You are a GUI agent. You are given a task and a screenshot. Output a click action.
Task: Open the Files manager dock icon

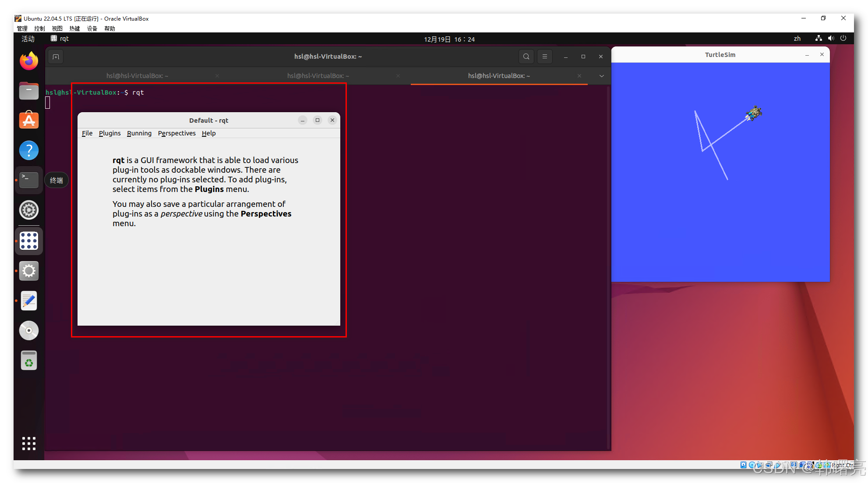pos(29,91)
